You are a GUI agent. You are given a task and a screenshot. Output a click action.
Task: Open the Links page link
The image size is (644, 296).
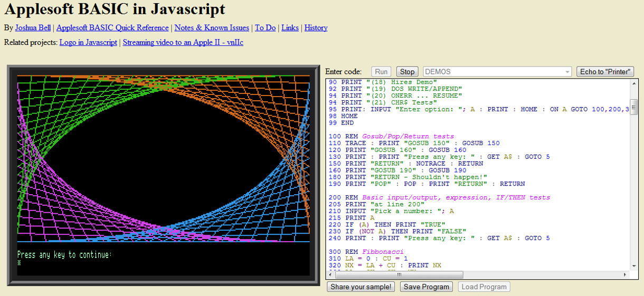290,28
